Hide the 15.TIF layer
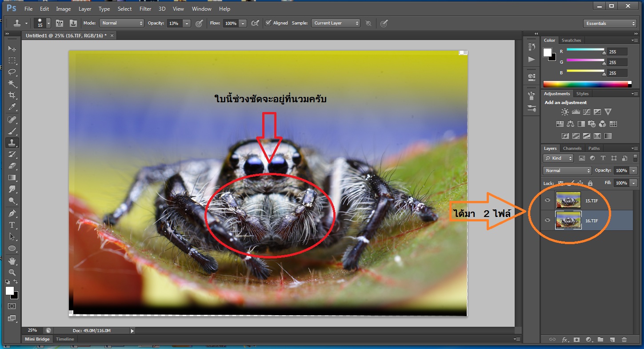644x349 pixels. point(548,201)
